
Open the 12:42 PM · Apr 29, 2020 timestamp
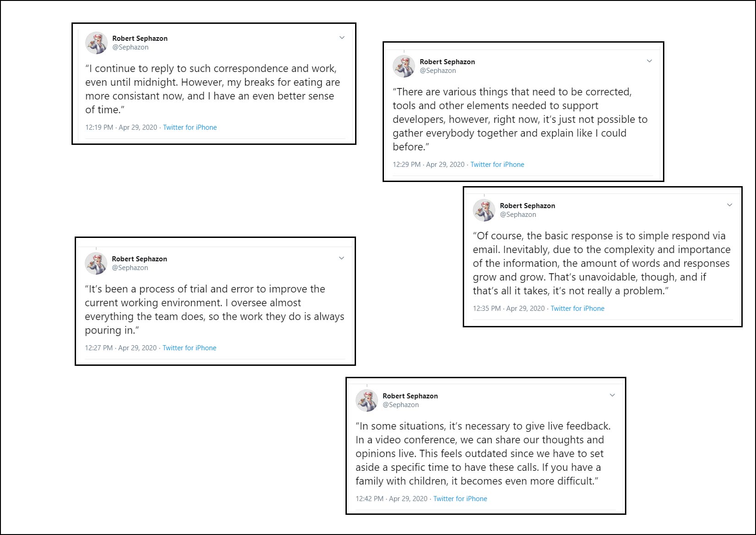click(x=391, y=499)
